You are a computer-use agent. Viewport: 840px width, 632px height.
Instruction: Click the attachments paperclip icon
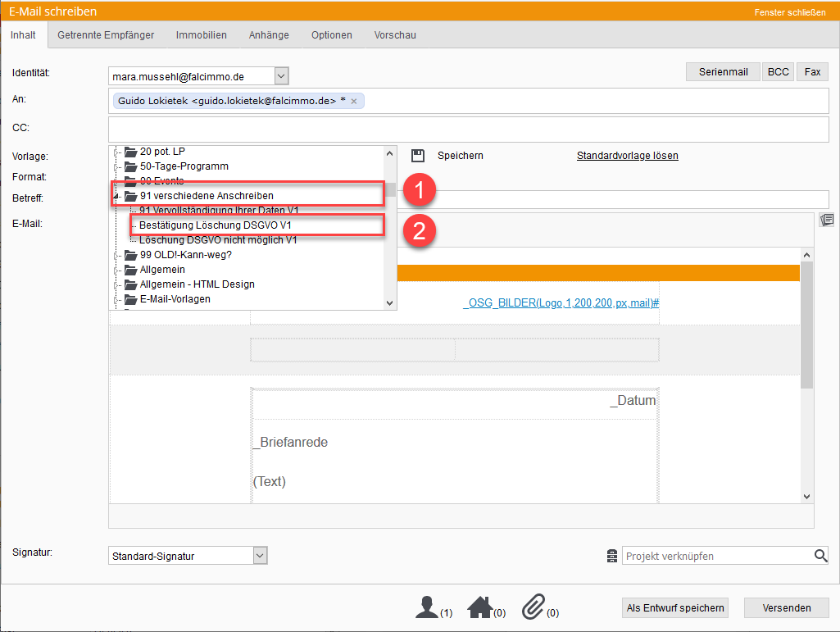(x=533, y=607)
